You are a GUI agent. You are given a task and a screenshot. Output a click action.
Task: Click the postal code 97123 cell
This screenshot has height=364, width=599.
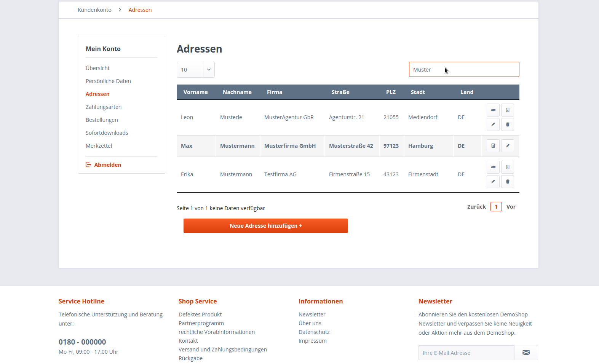pos(391,146)
